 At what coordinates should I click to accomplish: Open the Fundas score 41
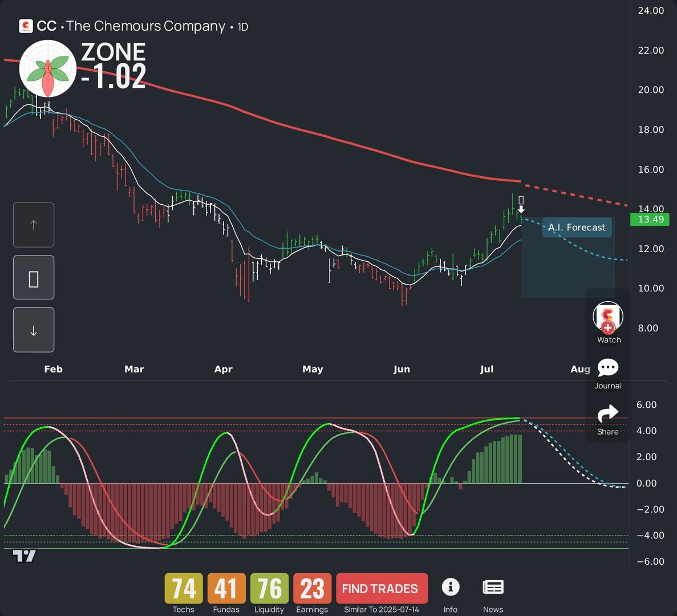(x=226, y=589)
